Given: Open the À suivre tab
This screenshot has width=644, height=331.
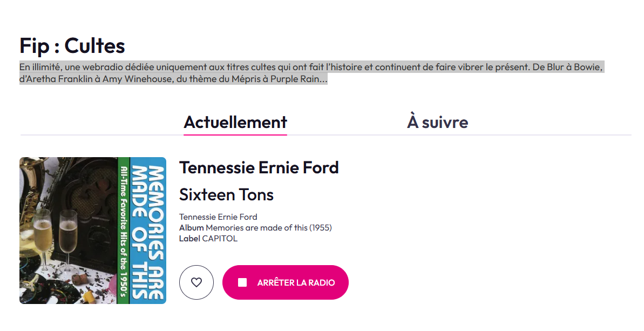Looking at the screenshot, I should [437, 123].
